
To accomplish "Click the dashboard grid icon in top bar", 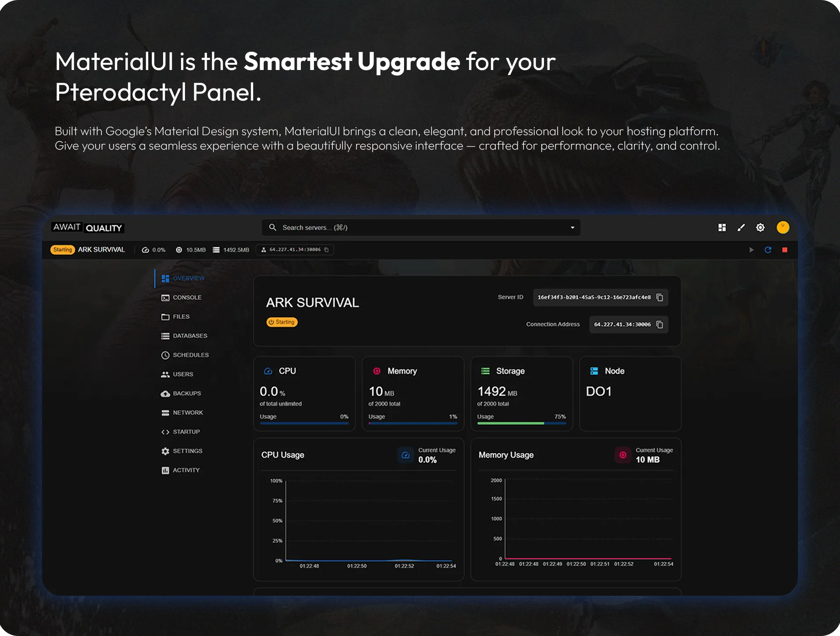I will 722,227.
